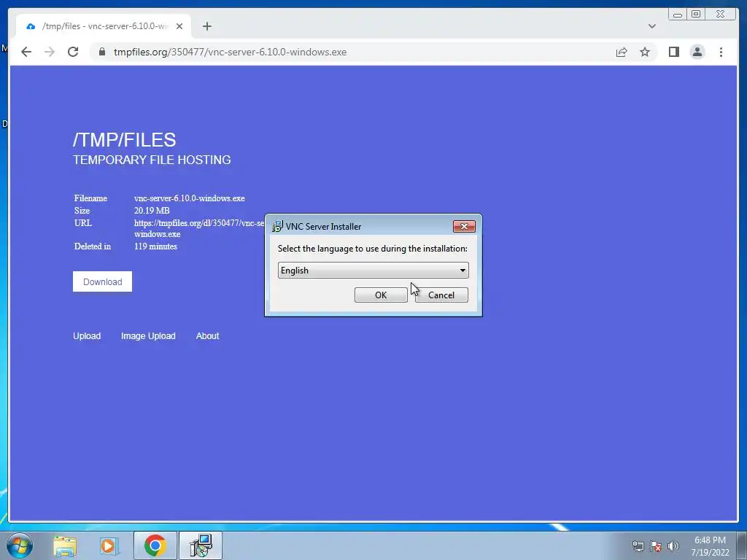Share this page using the share icon

tap(622, 52)
